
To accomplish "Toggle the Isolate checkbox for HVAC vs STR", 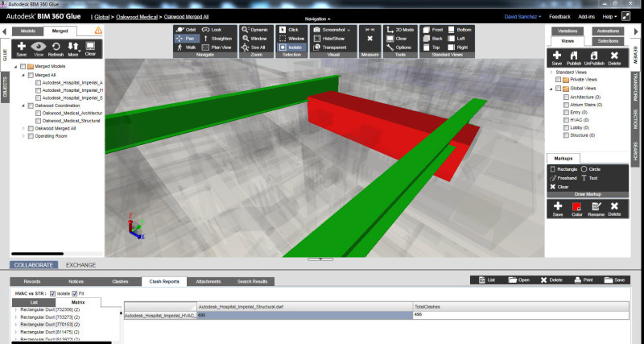I will pos(52,293).
